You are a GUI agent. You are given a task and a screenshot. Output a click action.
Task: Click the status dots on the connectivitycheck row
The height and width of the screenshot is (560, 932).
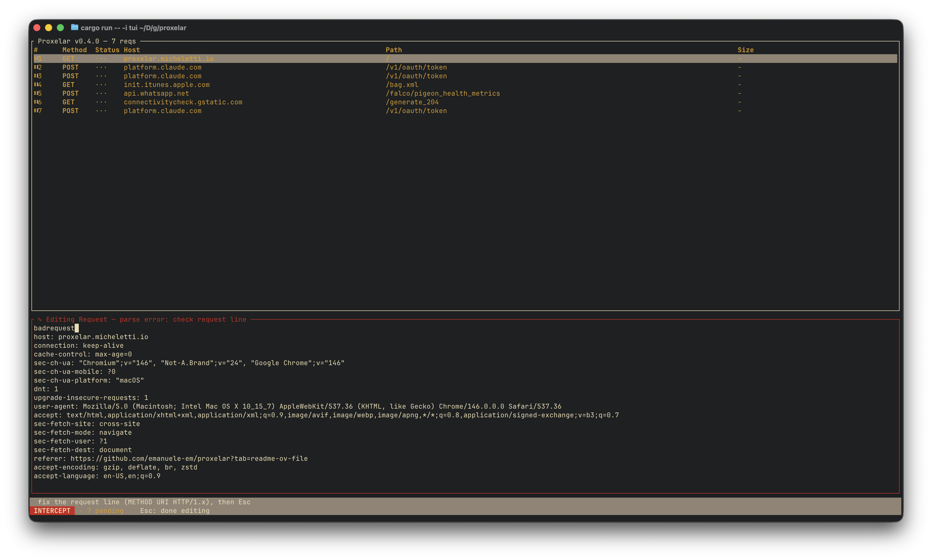(101, 102)
